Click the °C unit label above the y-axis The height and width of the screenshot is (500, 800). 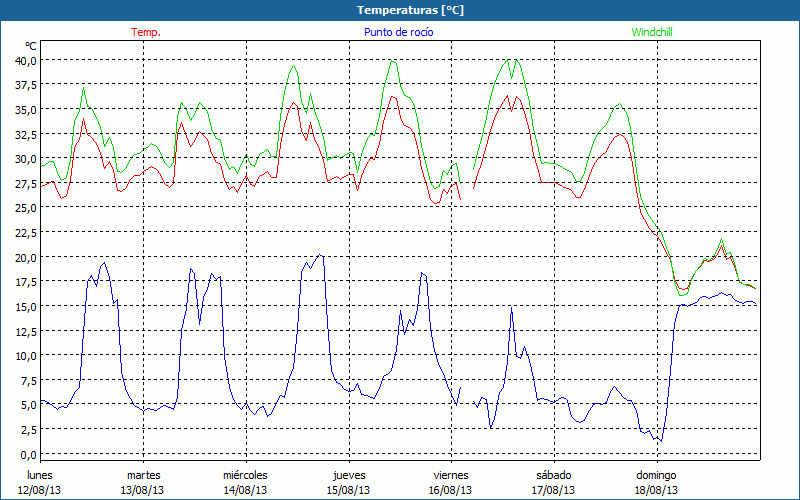[31, 46]
